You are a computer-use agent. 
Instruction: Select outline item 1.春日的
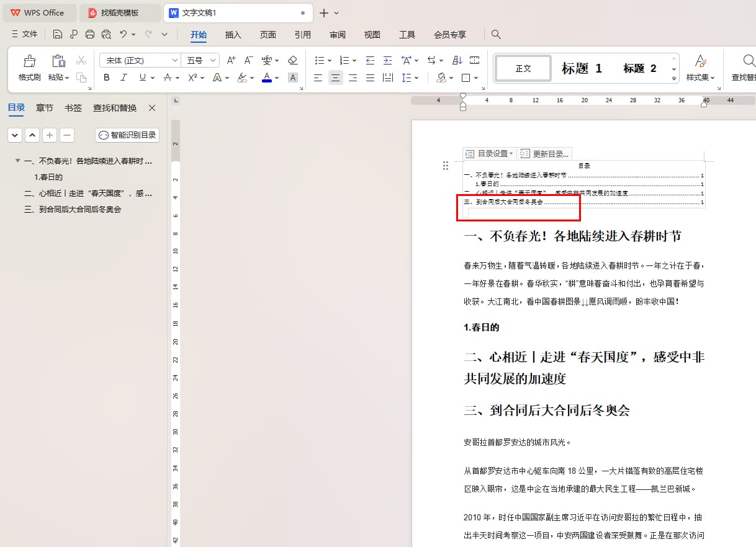[x=48, y=177]
